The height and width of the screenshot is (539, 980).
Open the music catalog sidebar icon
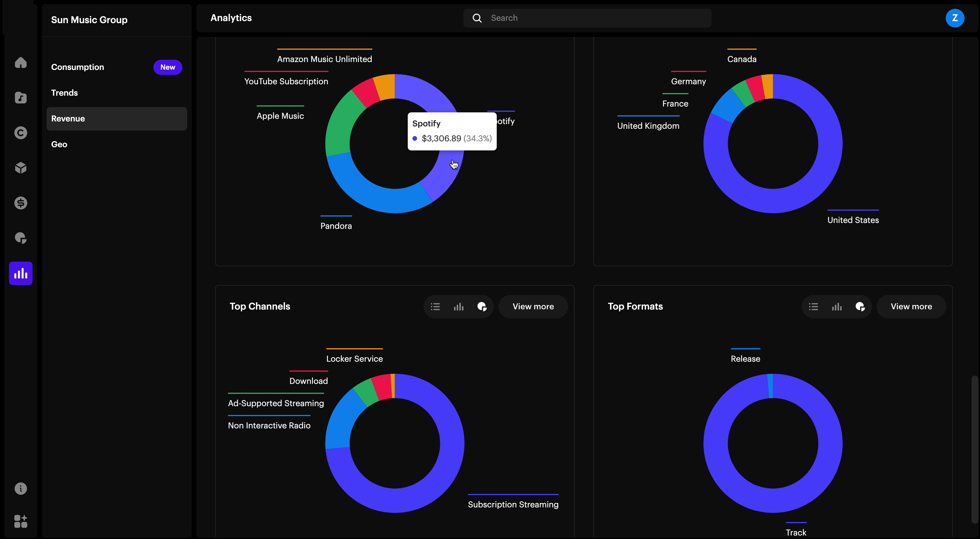pos(20,98)
